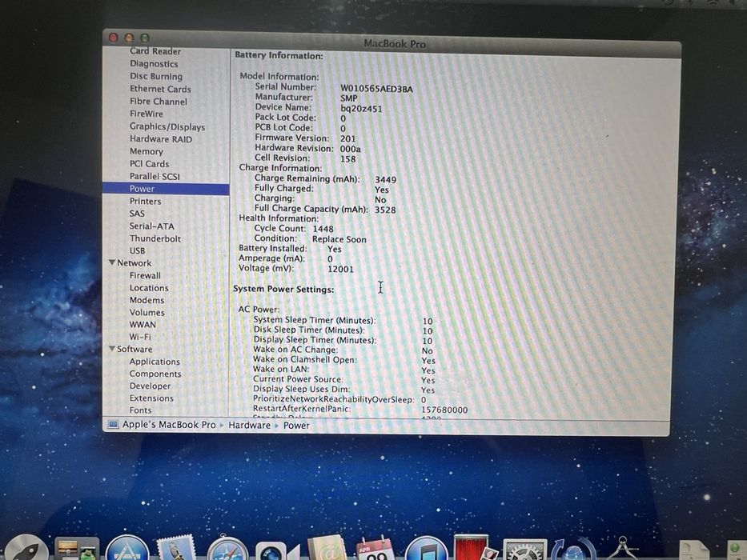
Task: Select Serial-ATA in the sidebar
Action: coord(151,226)
